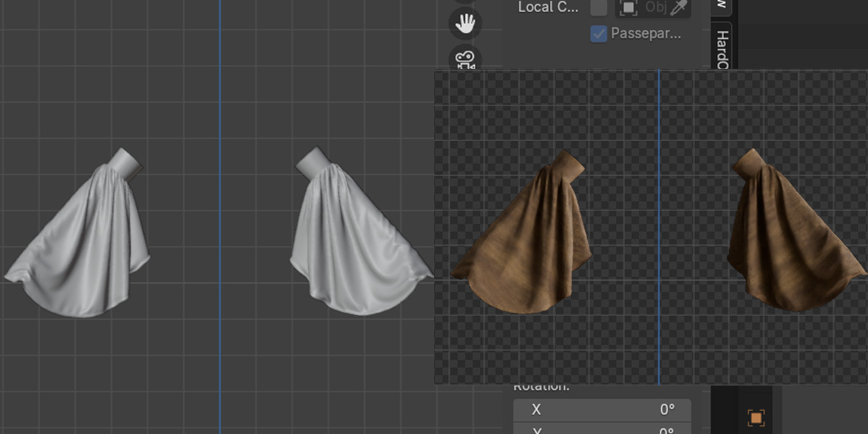
Task: Click the object data icon in Local Camera field
Action: click(628, 7)
